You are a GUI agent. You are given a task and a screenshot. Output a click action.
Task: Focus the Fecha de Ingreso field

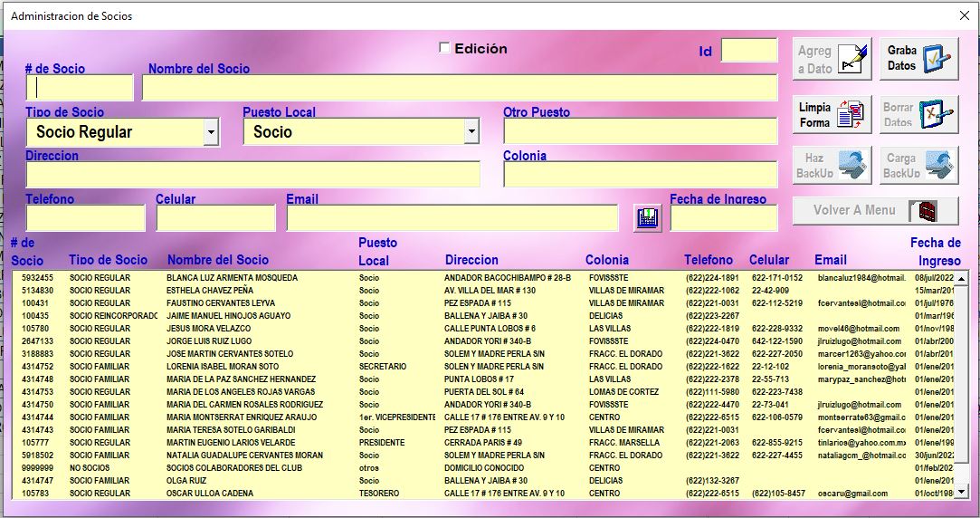tap(724, 218)
